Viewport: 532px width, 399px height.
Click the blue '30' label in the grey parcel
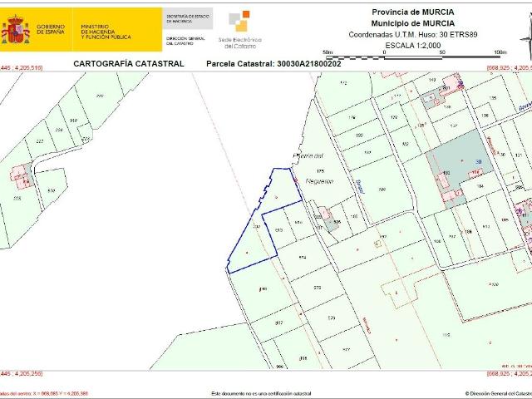point(479,162)
